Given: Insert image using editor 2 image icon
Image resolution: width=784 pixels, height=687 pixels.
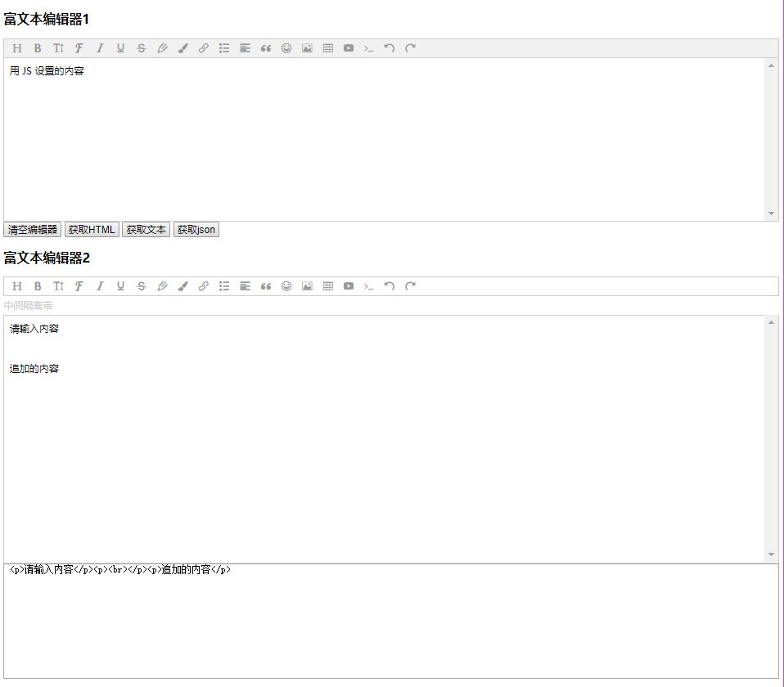Looking at the screenshot, I should [307, 285].
